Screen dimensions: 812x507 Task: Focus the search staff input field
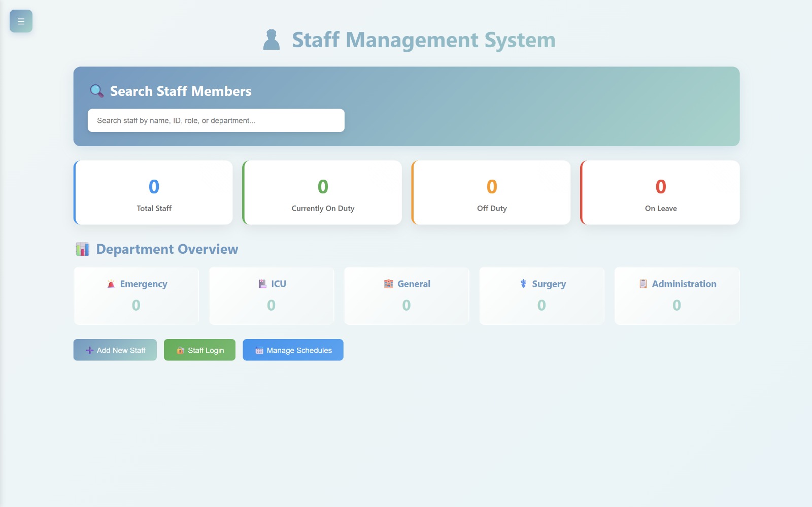click(216, 121)
